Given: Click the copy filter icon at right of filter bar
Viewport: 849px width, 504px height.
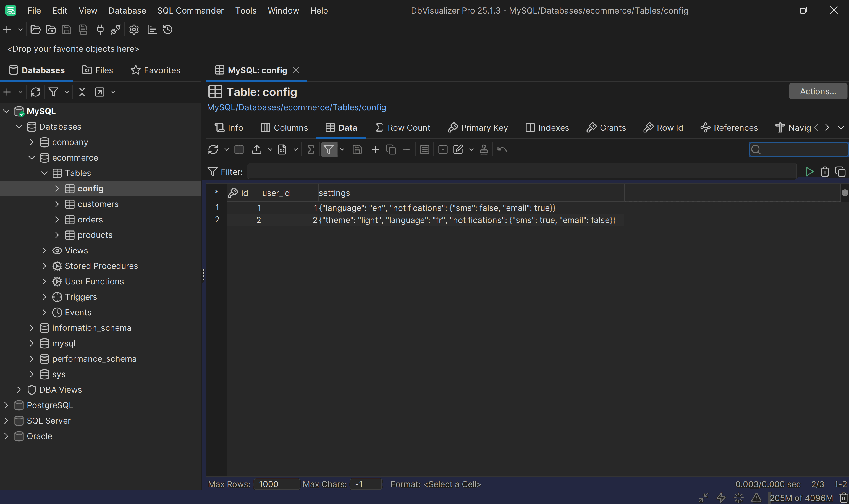Looking at the screenshot, I should (x=840, y=172).
